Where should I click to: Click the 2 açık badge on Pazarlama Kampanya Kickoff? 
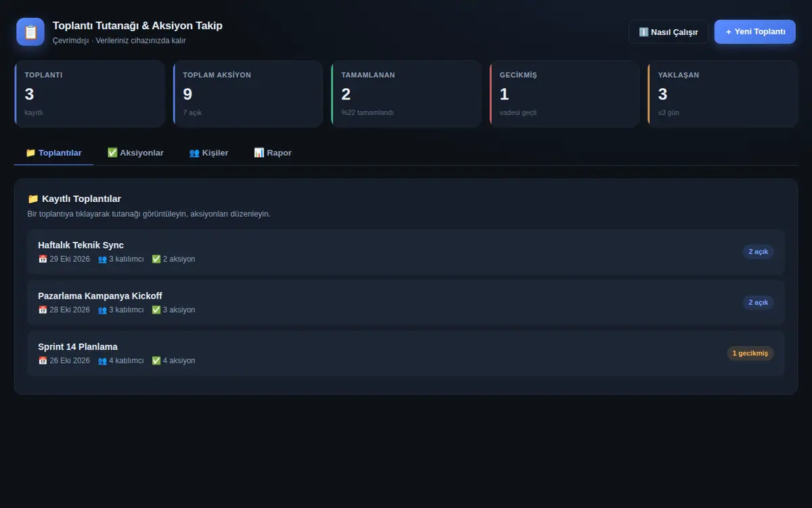click(758, 303)
